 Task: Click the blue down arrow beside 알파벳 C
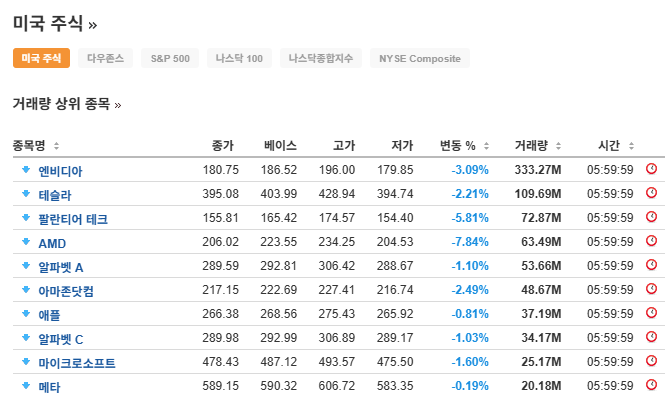26,338
